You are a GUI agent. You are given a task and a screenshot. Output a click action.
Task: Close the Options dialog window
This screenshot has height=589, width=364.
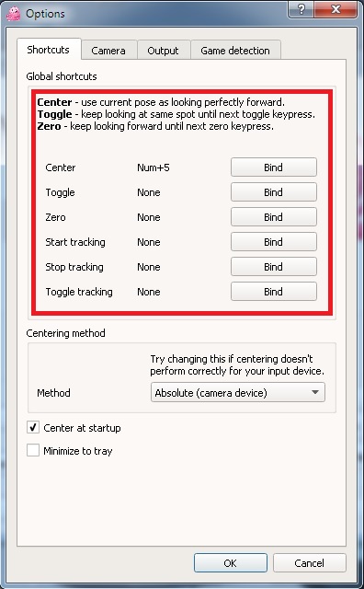point(336,9)
